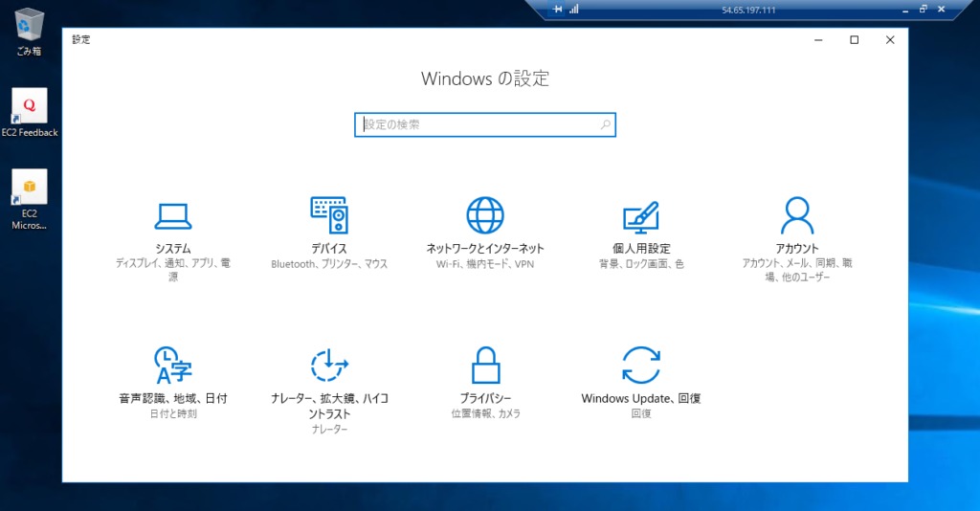980x511 pixels.
Task: Minimize the 設定 window
Action: 818,40
